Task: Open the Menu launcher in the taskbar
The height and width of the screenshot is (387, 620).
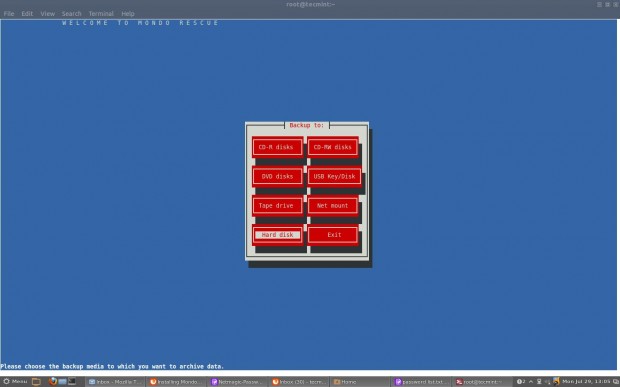Action: tap(15, 381)
